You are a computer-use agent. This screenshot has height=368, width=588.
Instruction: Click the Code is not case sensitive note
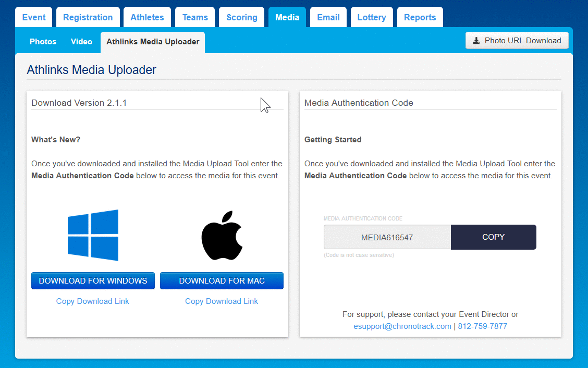pyautogui.click(x=359, y=255)
